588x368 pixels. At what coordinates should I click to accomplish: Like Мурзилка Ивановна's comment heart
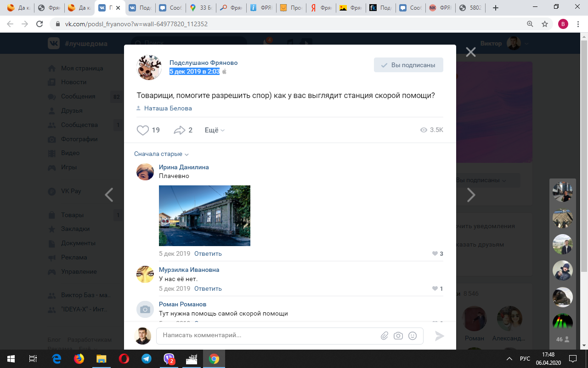(435, 288)
